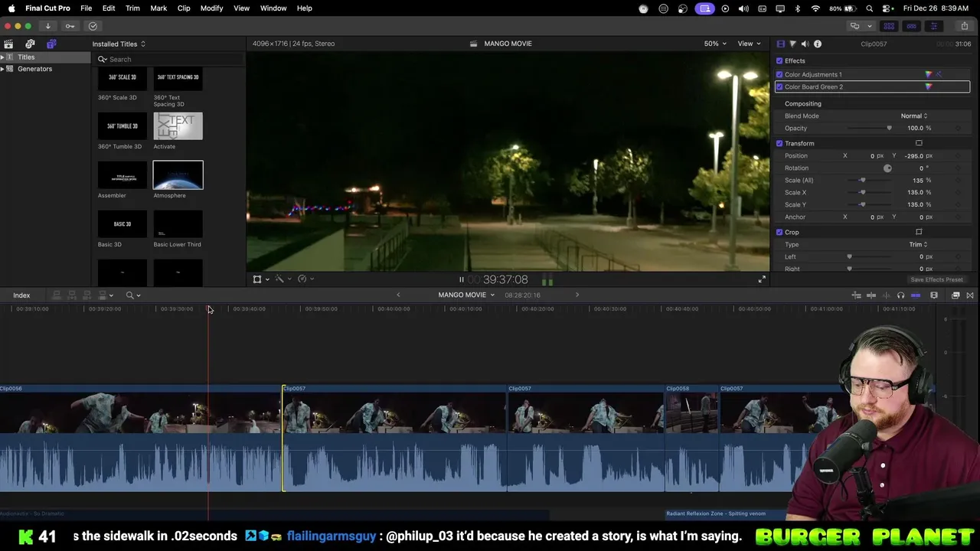Open the Installed Titles dropdown
The height and width of the screenshot is (551, 980).
click(119, 44)
